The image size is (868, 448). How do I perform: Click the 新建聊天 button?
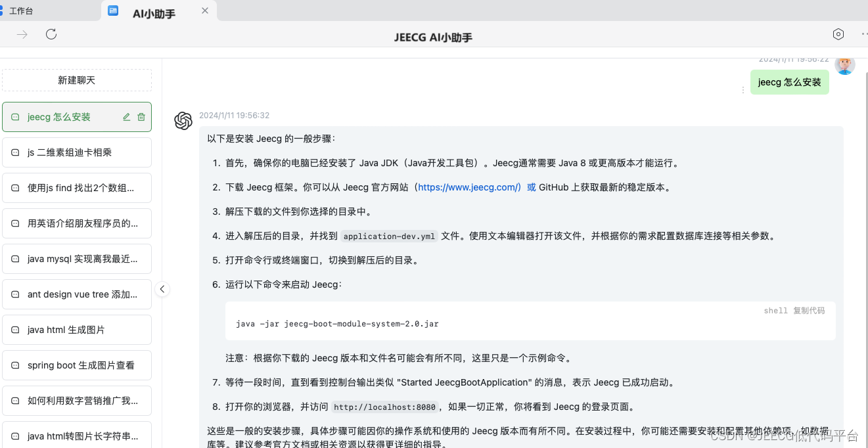[x=76, y=79]
